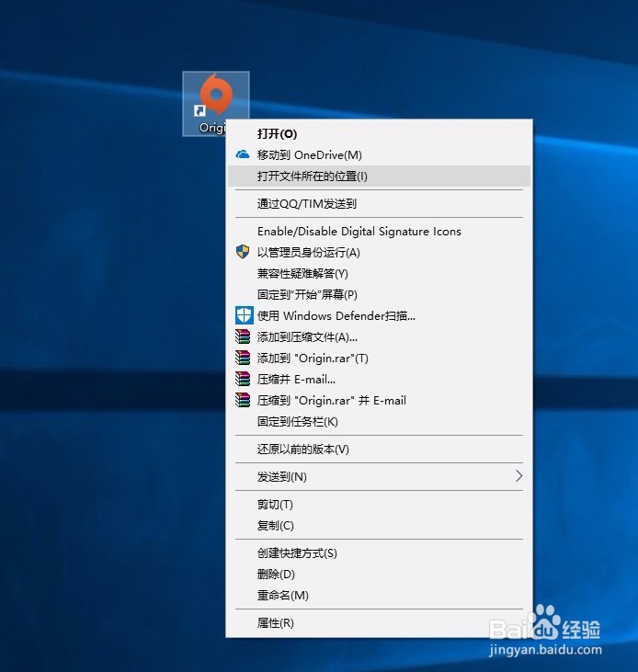The width and height of the screenshot is (638, 672).
Task: Choose 重命名(M) to rename
Action: coord(379,596)
